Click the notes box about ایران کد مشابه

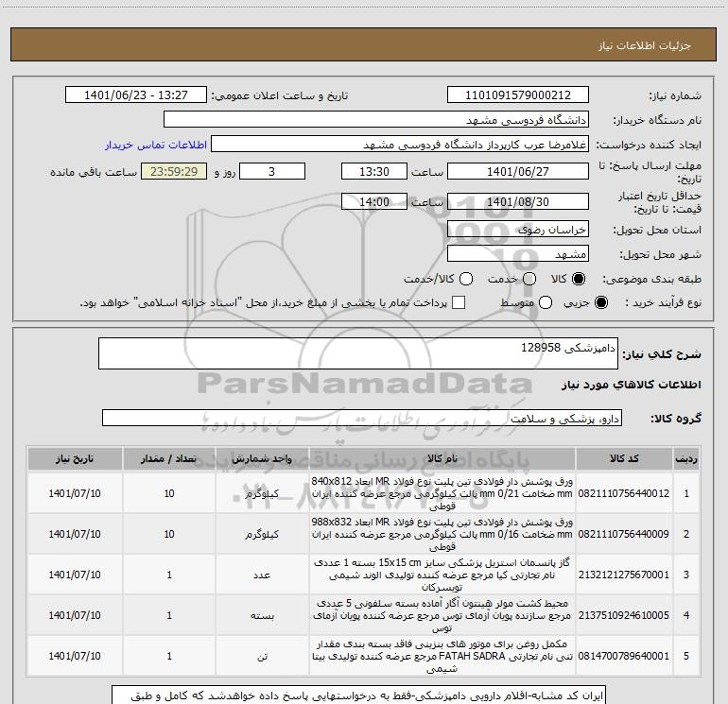pos(358,695)
